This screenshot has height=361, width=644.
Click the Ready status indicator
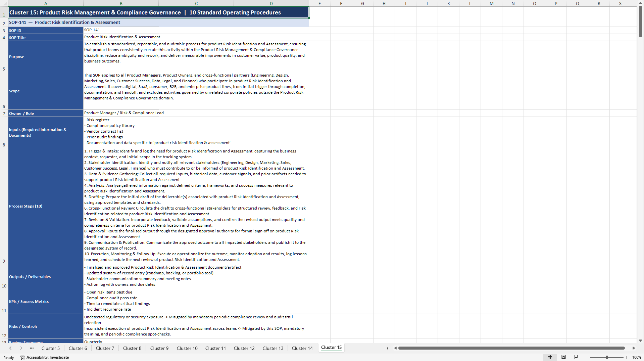(9, 357)
